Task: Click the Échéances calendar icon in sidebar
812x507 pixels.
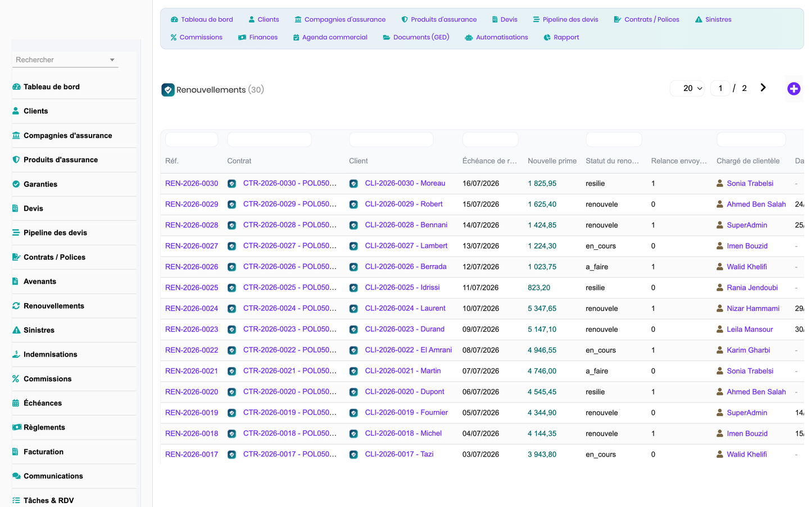Action: click(x=16, y=403)
